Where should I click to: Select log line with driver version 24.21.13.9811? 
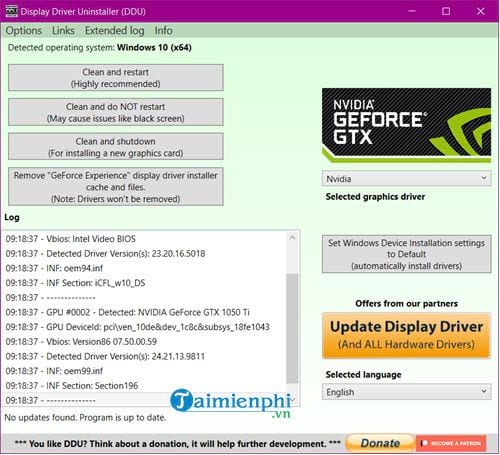(105, 356)
